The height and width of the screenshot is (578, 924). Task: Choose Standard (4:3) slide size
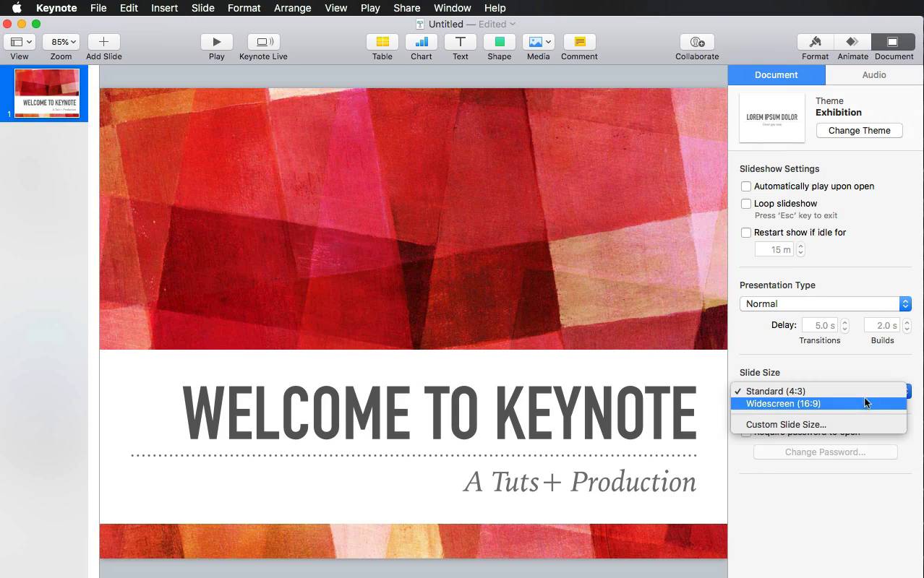[818, 391]
